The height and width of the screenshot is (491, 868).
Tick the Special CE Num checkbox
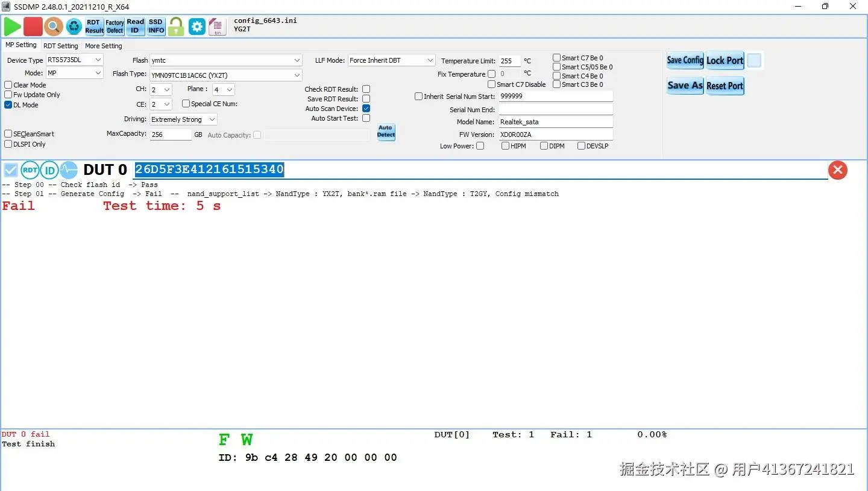(x=186, y=104)
